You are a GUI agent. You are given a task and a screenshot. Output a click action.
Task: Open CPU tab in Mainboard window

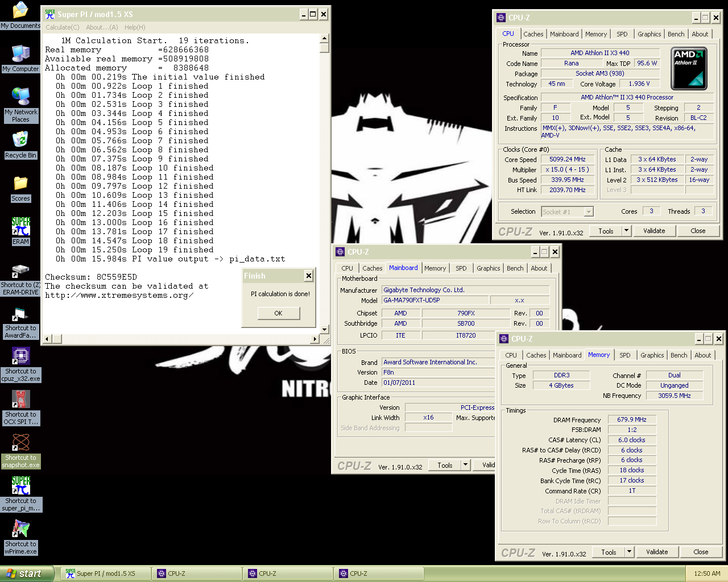(x=347, y=268)
